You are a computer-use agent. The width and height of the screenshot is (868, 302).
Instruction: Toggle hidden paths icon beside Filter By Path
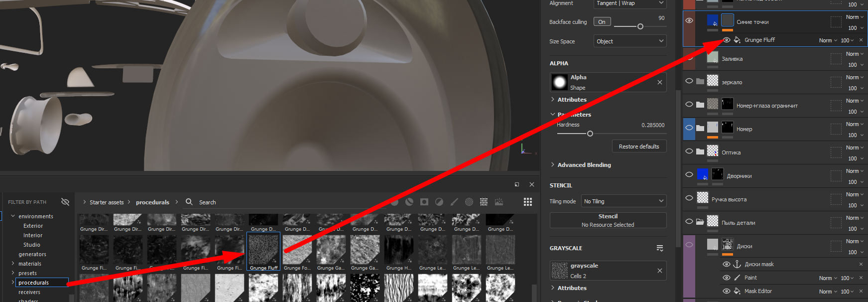coord(65,202)
